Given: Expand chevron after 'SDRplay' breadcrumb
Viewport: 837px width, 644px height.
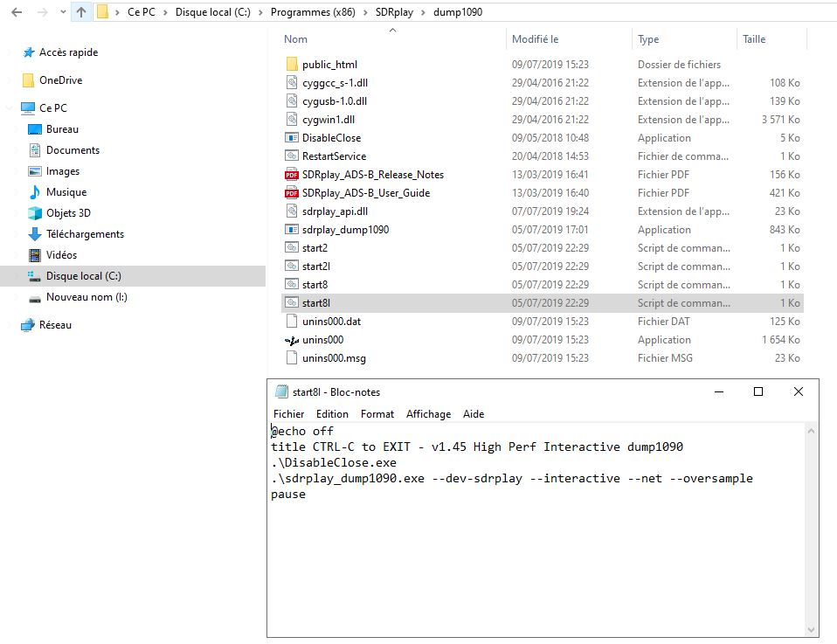Looking at the screenshot, I should 423,12.
